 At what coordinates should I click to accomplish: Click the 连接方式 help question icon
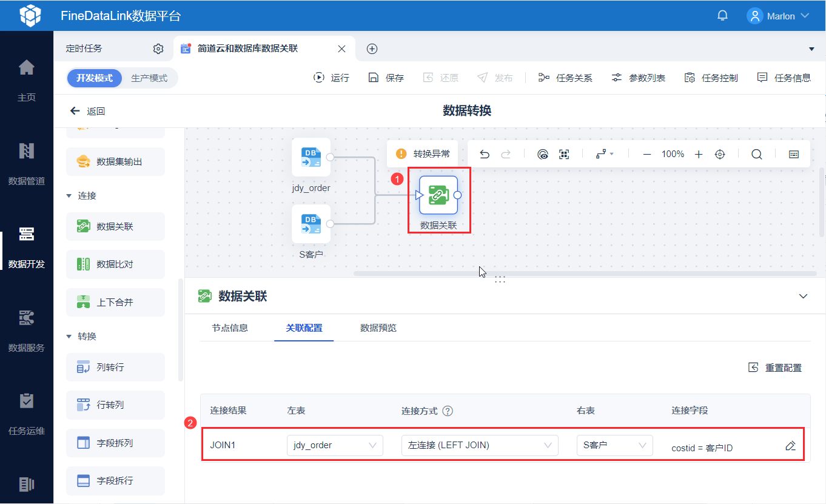(448, 411)
